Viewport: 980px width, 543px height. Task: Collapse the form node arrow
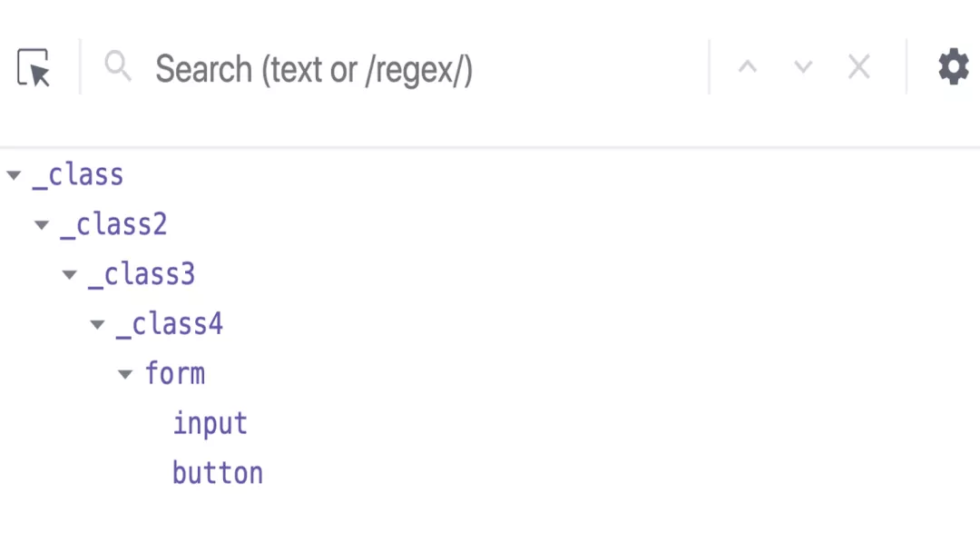point(126,374)
